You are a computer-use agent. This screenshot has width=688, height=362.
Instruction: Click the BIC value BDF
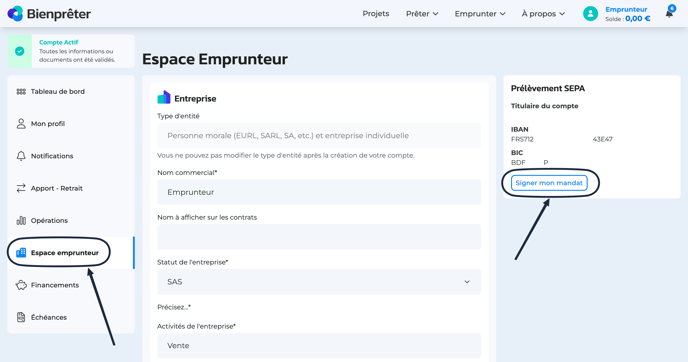[x=518, y=162]
